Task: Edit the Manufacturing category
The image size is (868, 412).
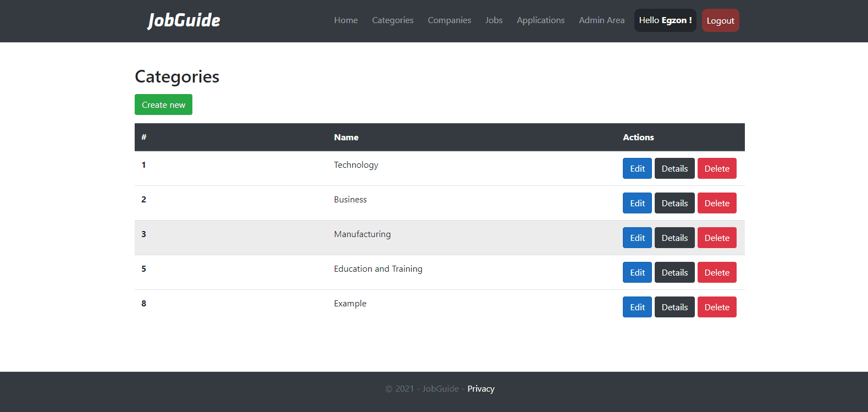Action: pos(637,238)
